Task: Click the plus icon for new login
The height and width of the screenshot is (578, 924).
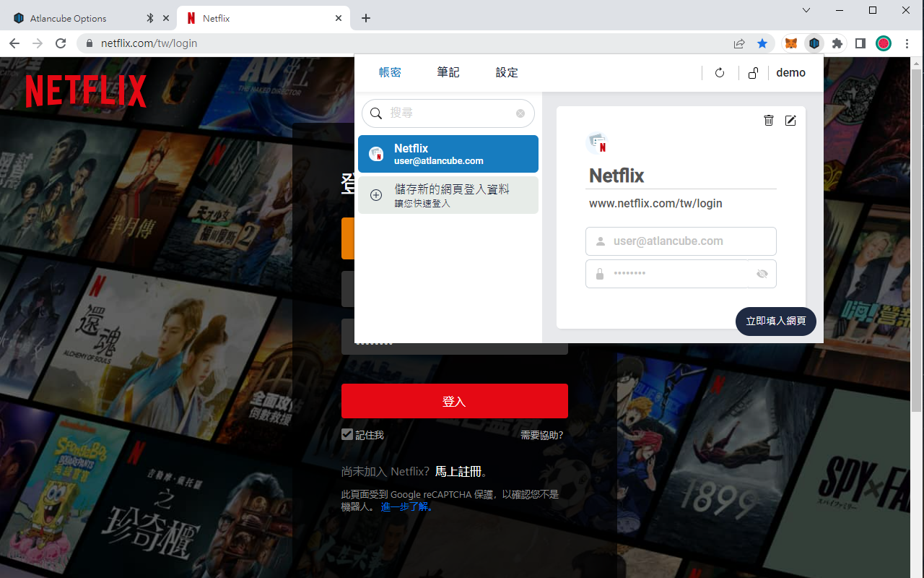Action: click(x=376, y=195)
